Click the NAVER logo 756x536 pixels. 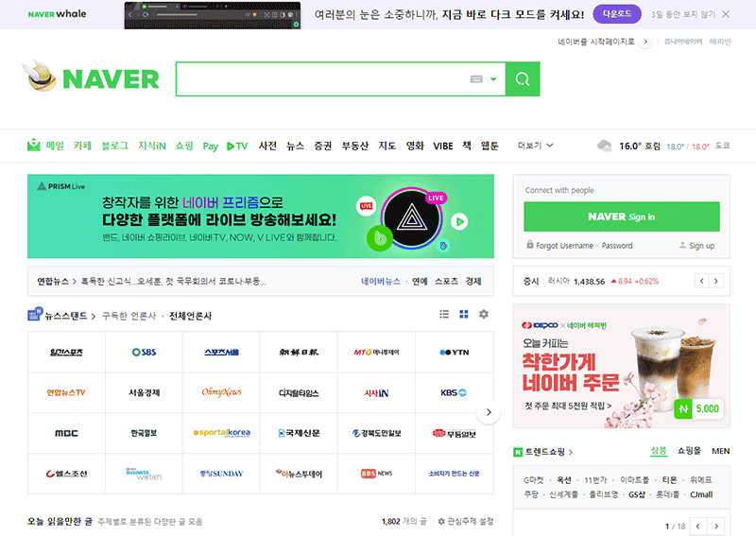(x=111, y=79)
